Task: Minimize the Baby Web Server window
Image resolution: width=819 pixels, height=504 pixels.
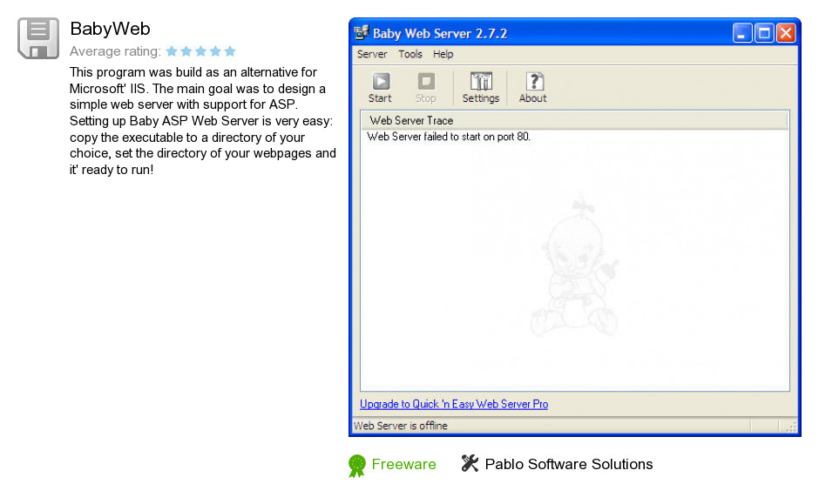Action: click(x=741, y=33)
